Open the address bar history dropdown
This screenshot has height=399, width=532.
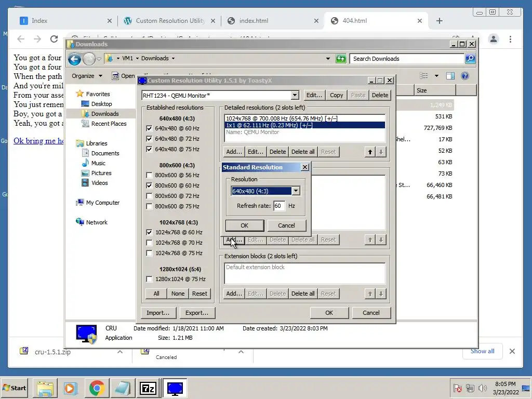point(328,58)
